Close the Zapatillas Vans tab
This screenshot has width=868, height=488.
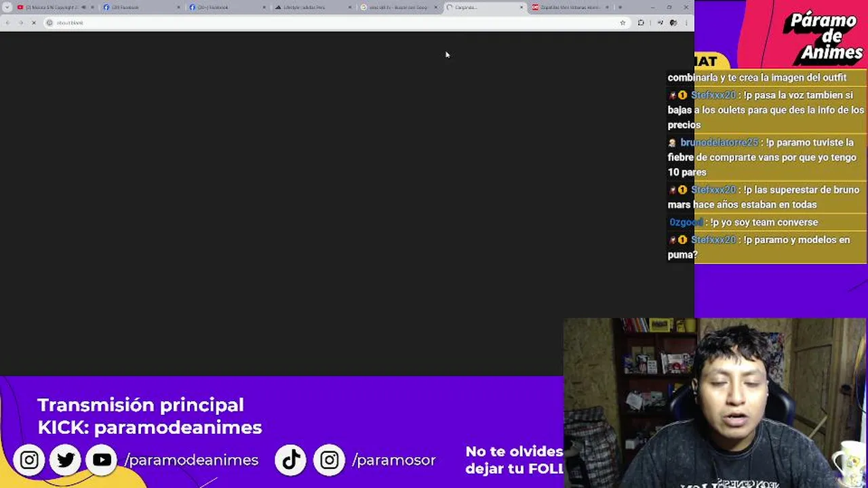607,7
